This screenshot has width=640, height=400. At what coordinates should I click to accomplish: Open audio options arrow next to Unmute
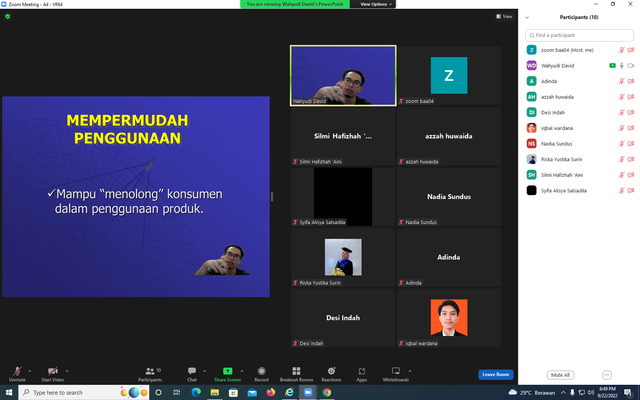click(29, 371)
